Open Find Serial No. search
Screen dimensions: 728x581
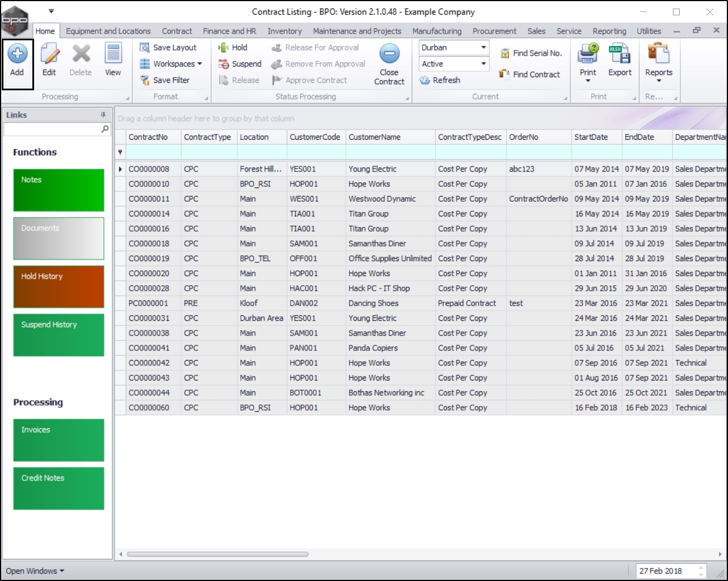pyautogui.click(x=531, y=53)
